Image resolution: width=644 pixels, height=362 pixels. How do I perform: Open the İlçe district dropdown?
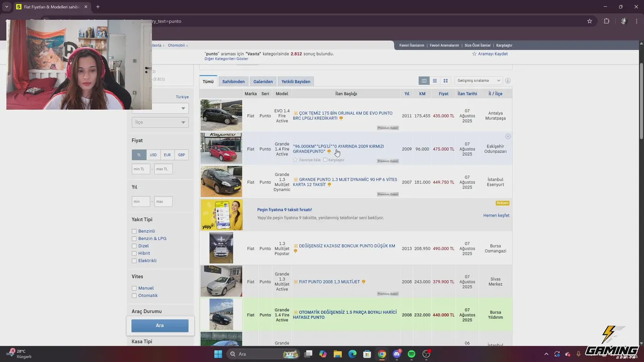tap(160, 122)
